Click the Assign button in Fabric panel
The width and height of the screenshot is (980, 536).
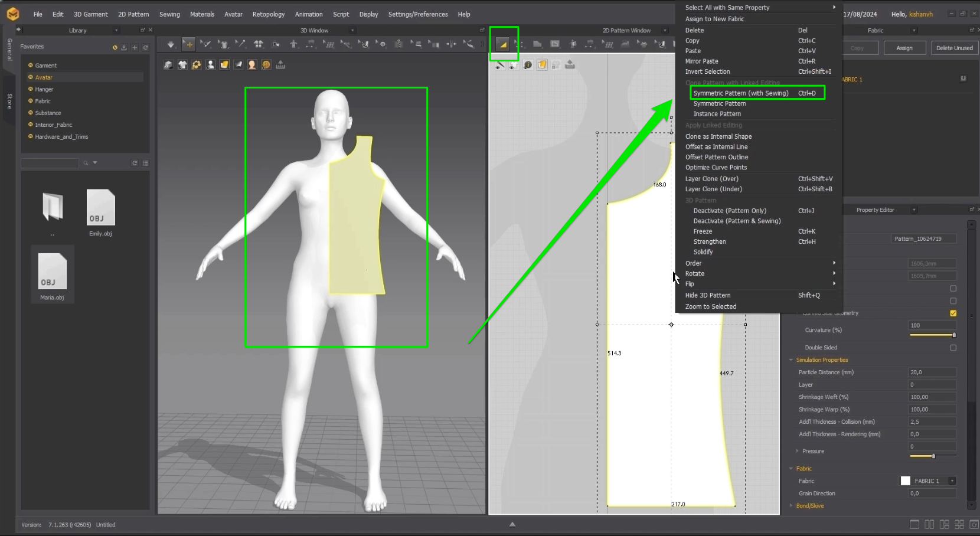tap(904, 48)
